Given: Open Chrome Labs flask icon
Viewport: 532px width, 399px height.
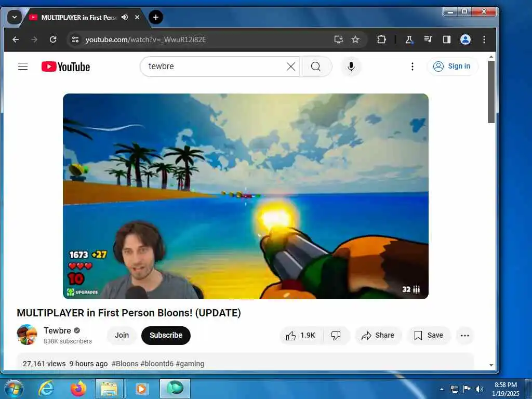Looking at the screenshot, I should [409, 39].
